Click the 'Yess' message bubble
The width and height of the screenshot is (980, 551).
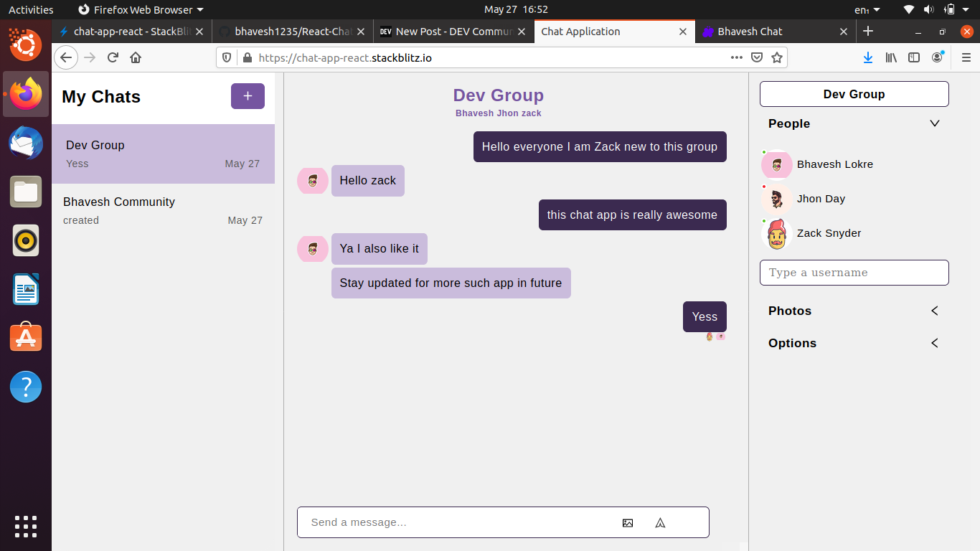(705, 316)
